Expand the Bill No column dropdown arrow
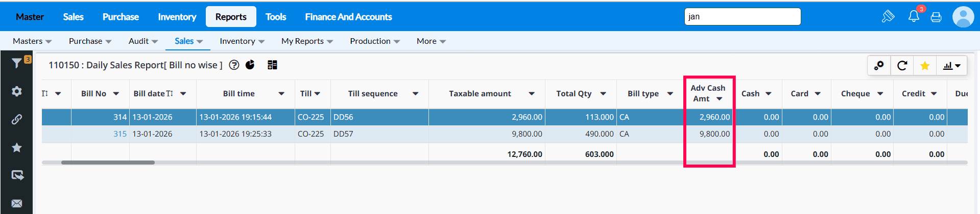 coord(116,94)
